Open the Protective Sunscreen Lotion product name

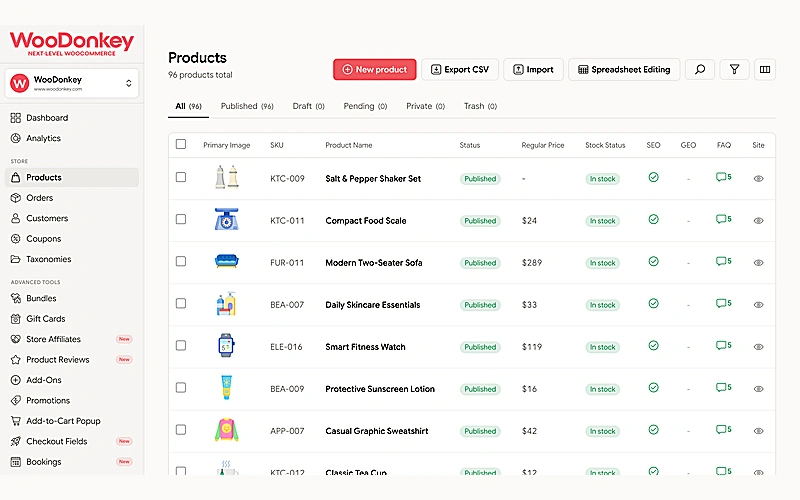click(380, 389)
